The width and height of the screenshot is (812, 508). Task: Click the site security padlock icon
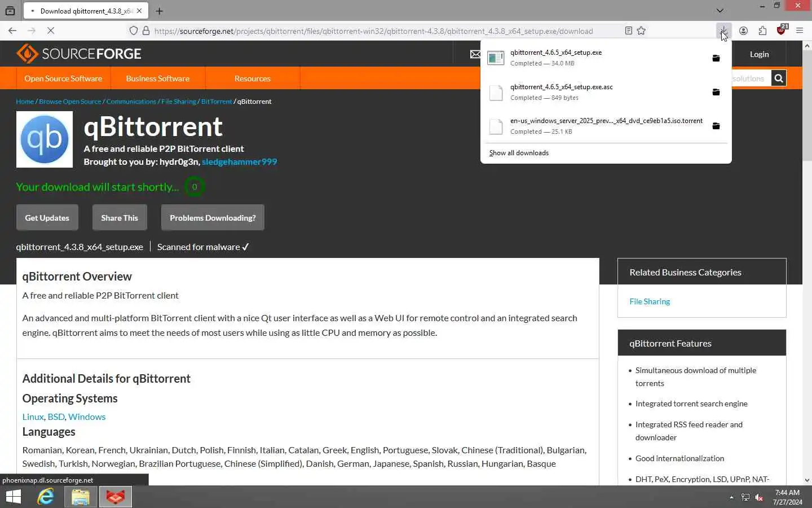click(x=146, y=31)
